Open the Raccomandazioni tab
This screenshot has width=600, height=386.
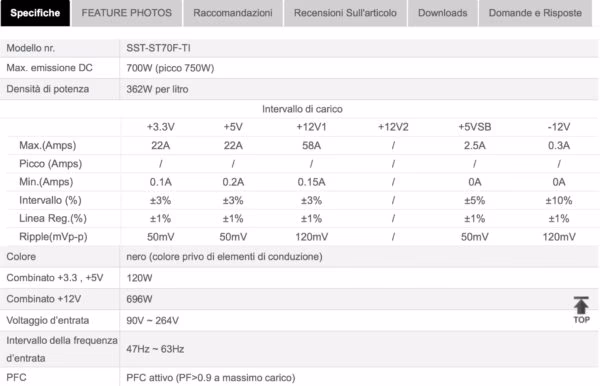233,13
